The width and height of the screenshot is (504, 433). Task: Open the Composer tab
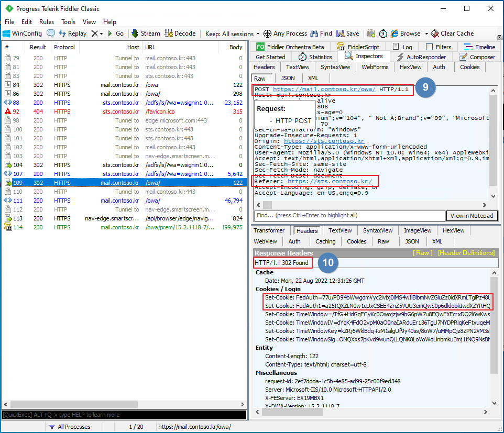[477, 57]
